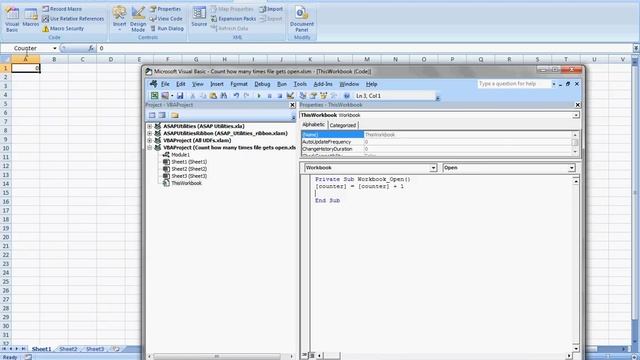Toggle Design Mode in the ribbon

(138, 19)
